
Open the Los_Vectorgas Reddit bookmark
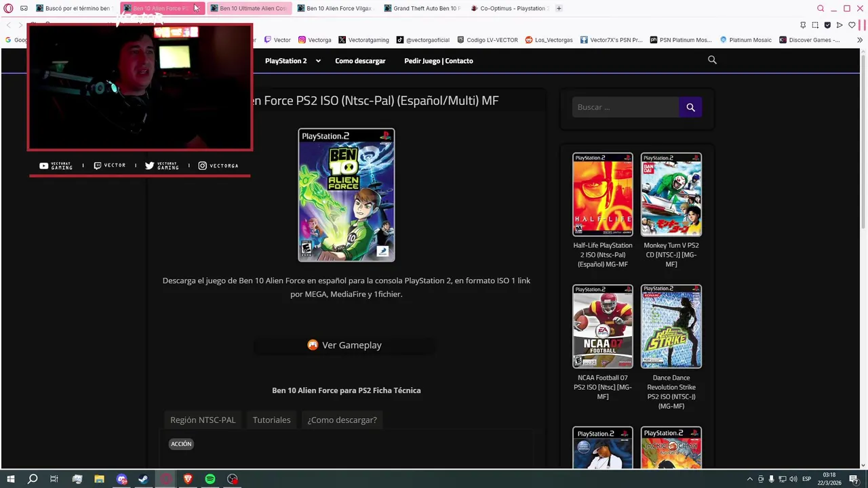click(549, 40)
